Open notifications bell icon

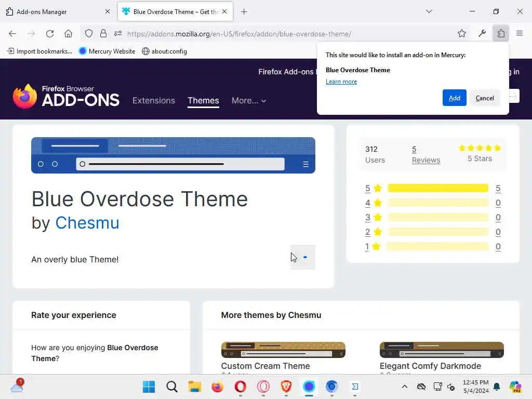tap(497, 387)
